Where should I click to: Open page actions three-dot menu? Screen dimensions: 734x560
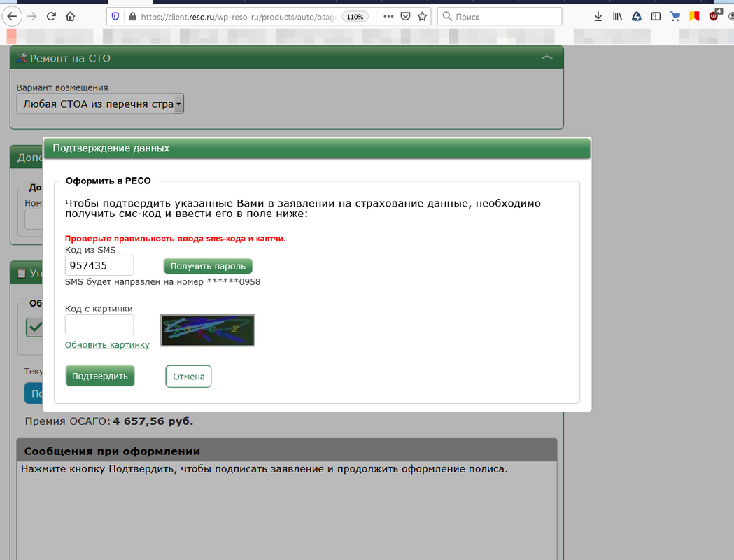tap(388, 16)
